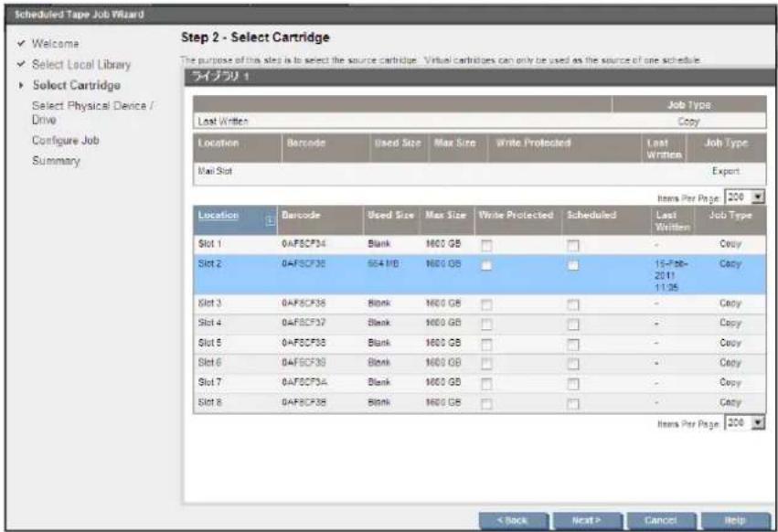Toggle Write Protected checkbox in Slot 2 row
778x532 pixels.
(x=486, y=265)
